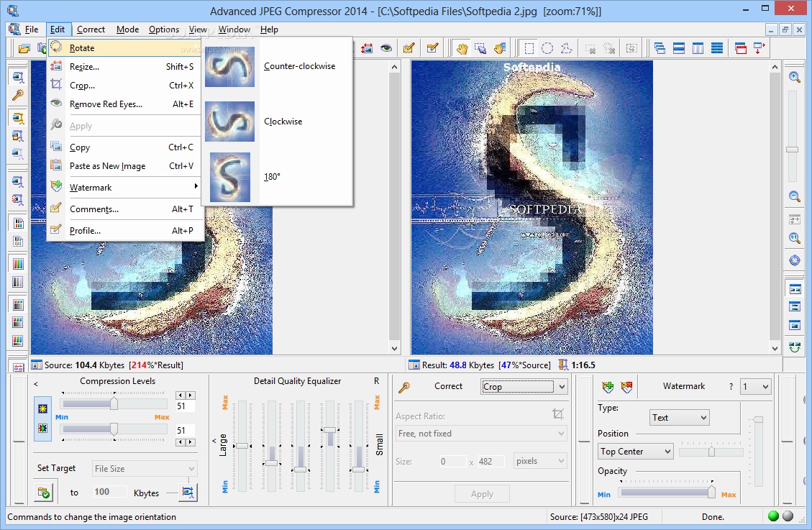Open the Aspect Ratio dropdown
This screenshot has height=530, width=812.
click(x=481, y=433)
